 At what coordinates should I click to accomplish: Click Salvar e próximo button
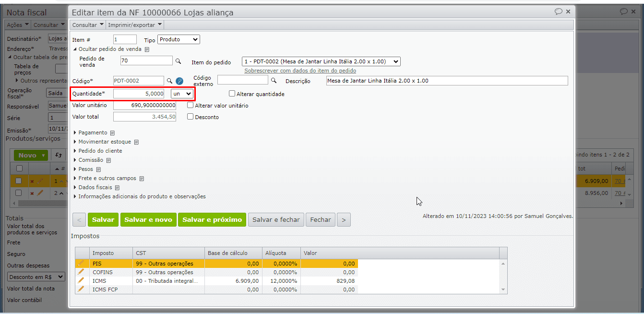pos(212,219)
